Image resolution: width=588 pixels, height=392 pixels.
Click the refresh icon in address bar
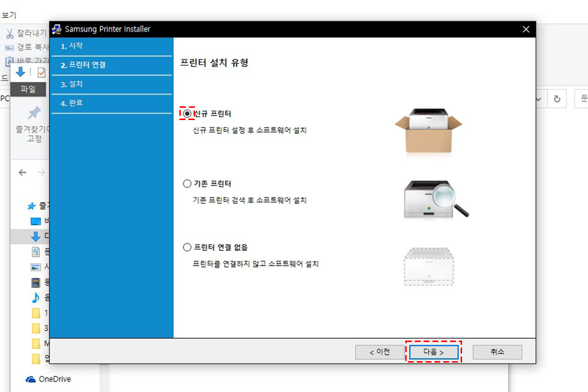pyautogui.click(x=557, y=98)
